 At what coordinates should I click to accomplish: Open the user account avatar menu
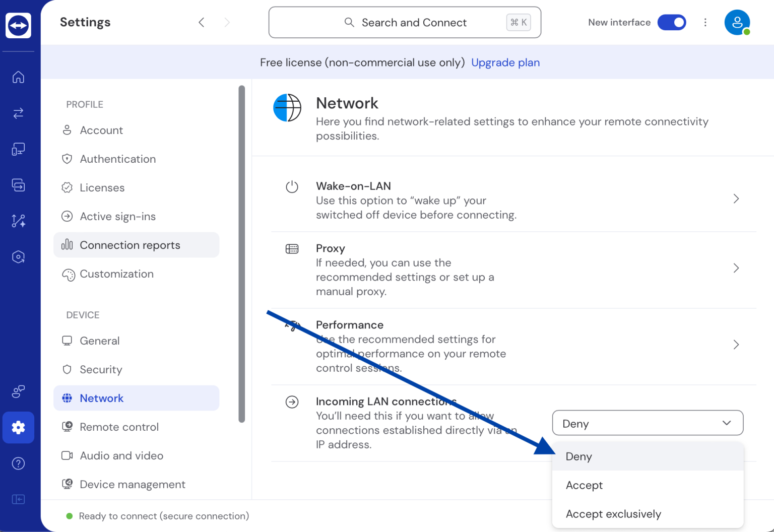(x=737, y=22)
